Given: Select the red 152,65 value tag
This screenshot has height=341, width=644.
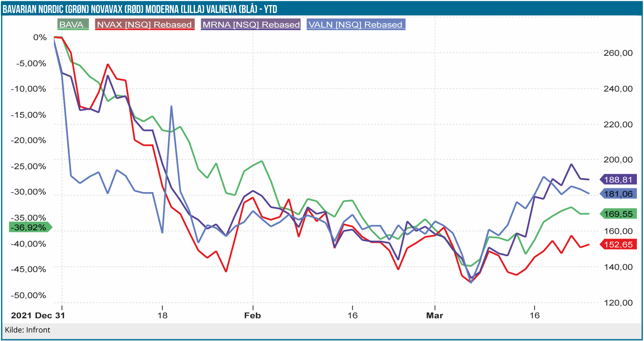Looking at the screenshot, I should pyautogui.click(x=618, y=244).
